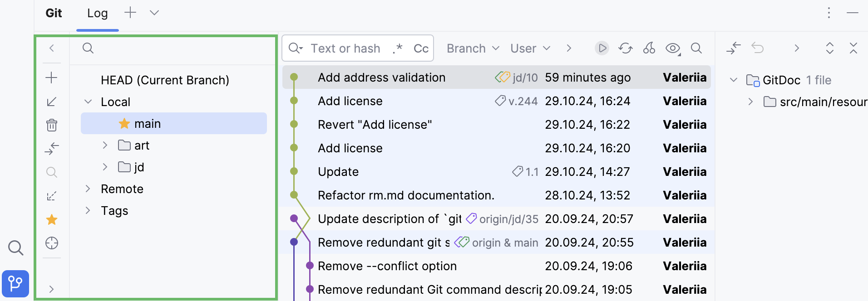
Task: Toggle match case Cc option
Action: 421,49
